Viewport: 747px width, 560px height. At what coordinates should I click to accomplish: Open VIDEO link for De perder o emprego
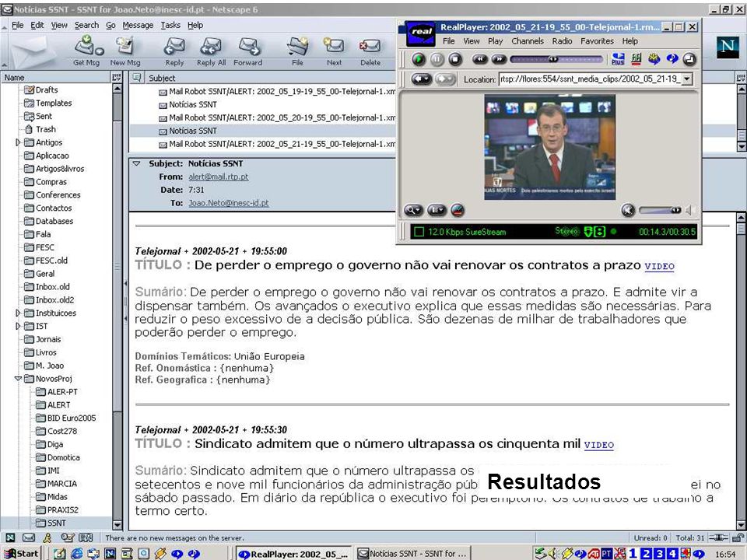tap(659, 266)
